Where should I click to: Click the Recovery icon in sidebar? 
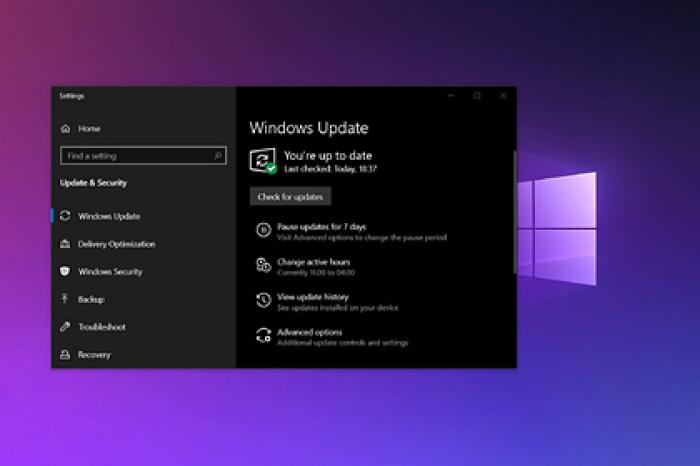(65, 354)
